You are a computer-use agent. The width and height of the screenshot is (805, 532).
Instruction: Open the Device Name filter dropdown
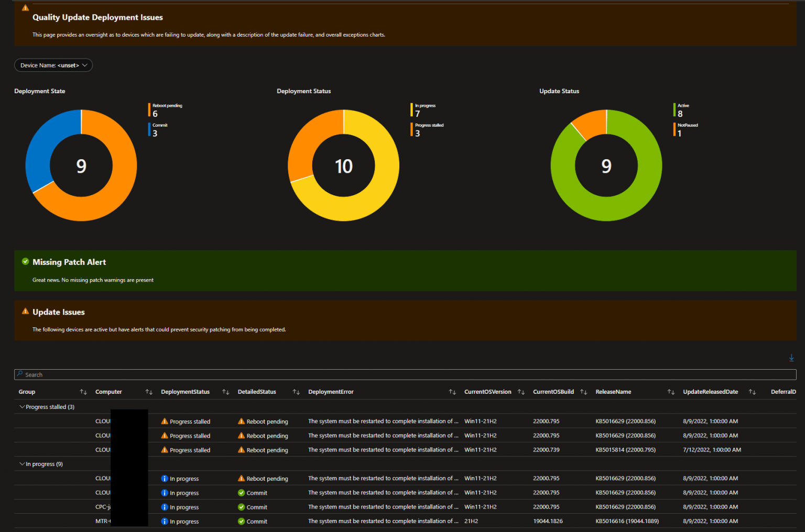[x=53, y=65]
